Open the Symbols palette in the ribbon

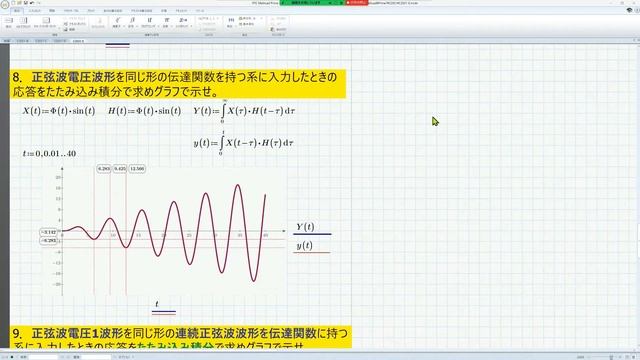point(132,22)
